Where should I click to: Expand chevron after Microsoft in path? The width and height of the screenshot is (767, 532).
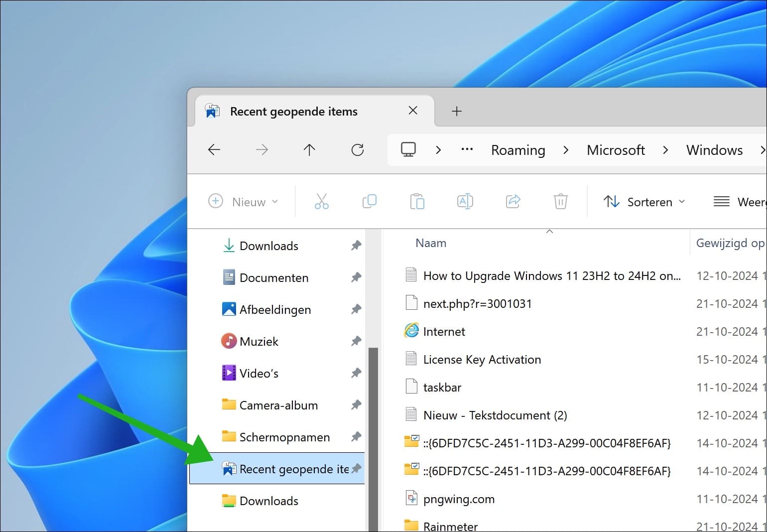665,150
